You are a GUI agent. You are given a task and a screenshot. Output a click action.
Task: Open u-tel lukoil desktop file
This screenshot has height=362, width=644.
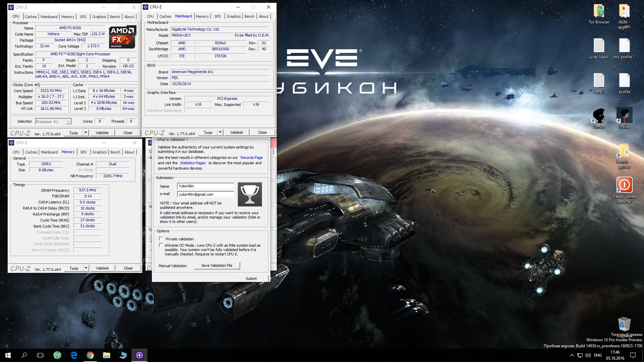point(599,49)
